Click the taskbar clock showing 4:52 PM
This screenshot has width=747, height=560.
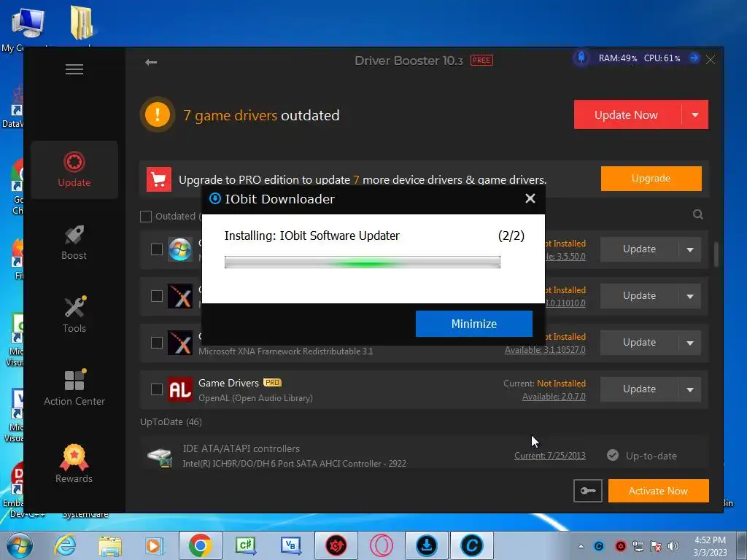click(x=710, y=546)
